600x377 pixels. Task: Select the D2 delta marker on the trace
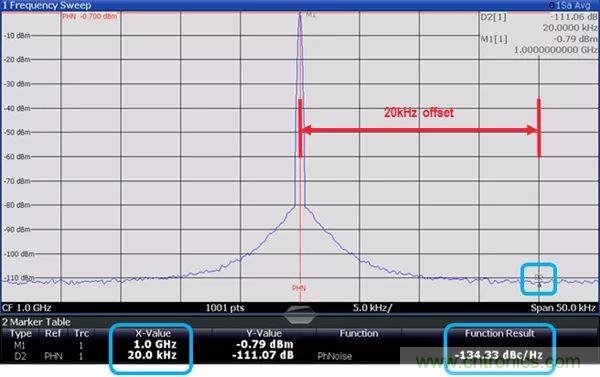[539, 281]
